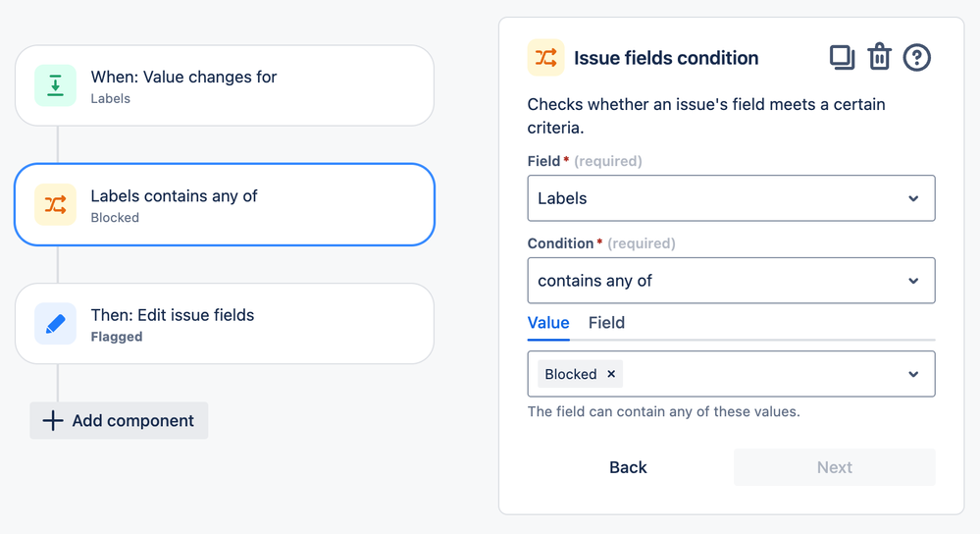Click inside the value input next to Blocked
980x534 pixels.
(755, 374)
